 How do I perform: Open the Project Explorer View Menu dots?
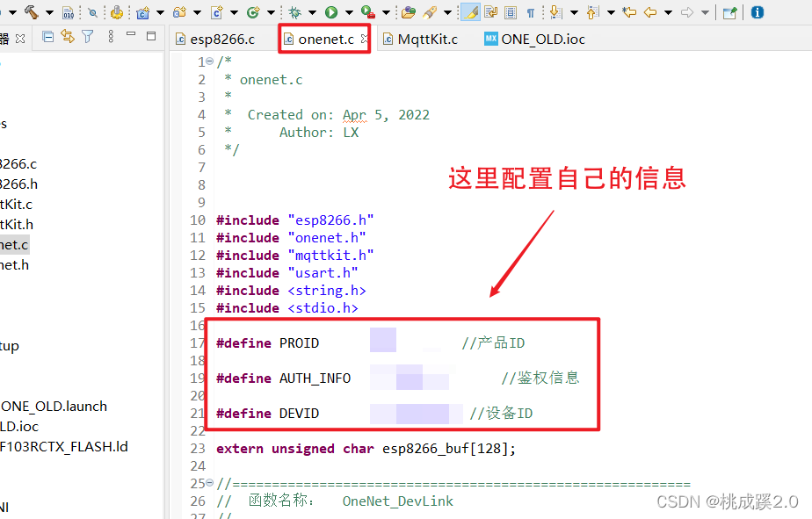111,37
